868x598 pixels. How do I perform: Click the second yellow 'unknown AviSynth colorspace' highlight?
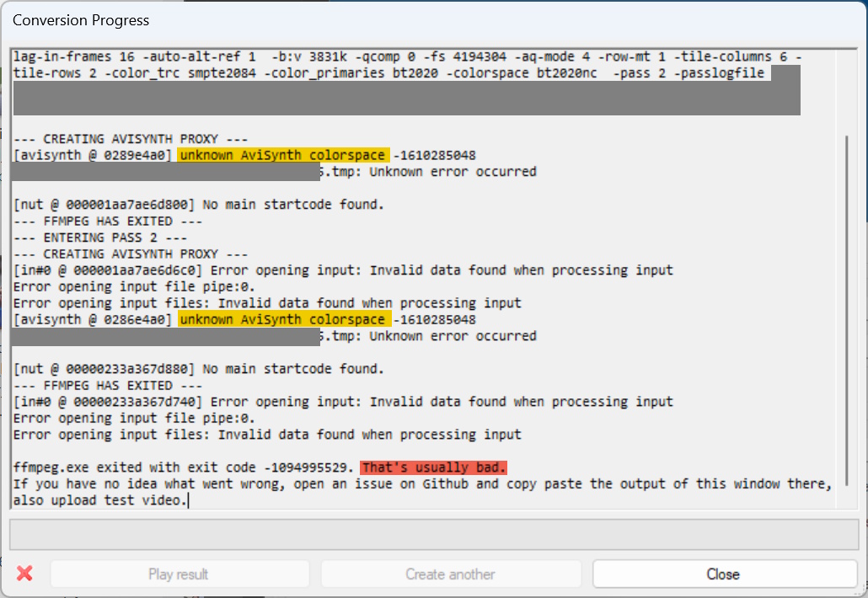(285, 320)
